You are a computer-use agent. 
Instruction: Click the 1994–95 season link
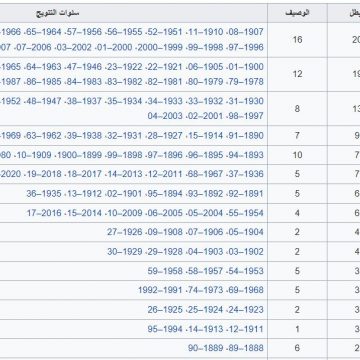pos(165,329)
